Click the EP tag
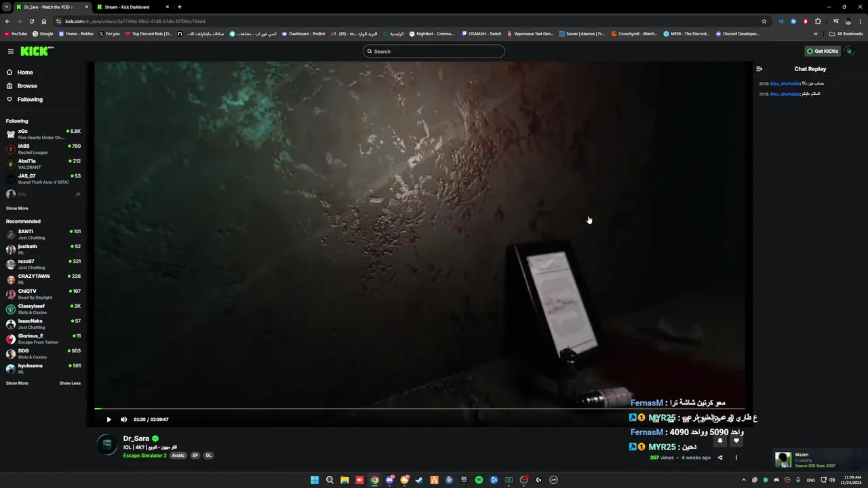The height and width of the screenshot is (488, 868). pyautogui.click(x=195, y=455)
